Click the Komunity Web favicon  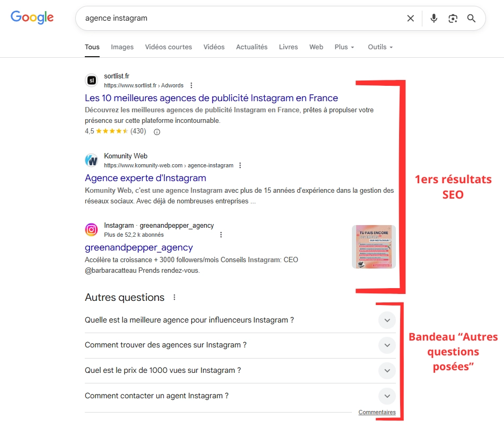(92, 160)
